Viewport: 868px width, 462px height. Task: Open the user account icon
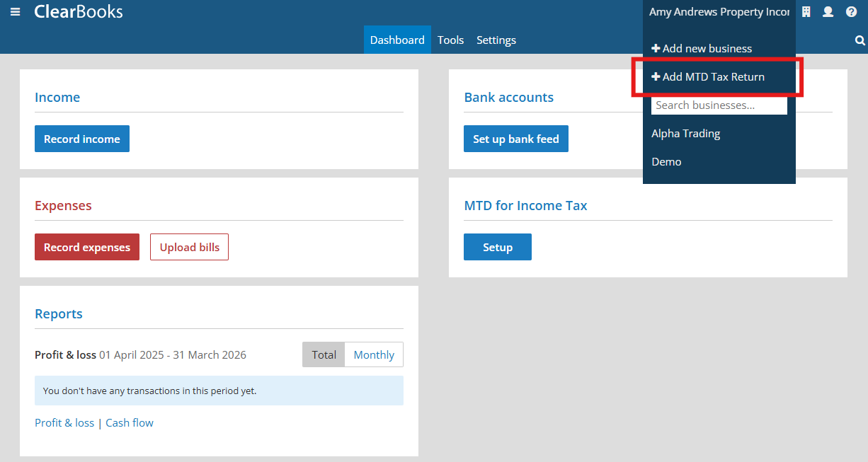pos(828,11)
